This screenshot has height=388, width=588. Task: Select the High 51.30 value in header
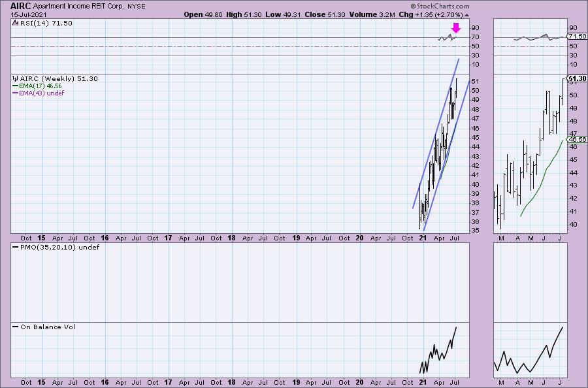pyautogui.click(x=244, y=14)
